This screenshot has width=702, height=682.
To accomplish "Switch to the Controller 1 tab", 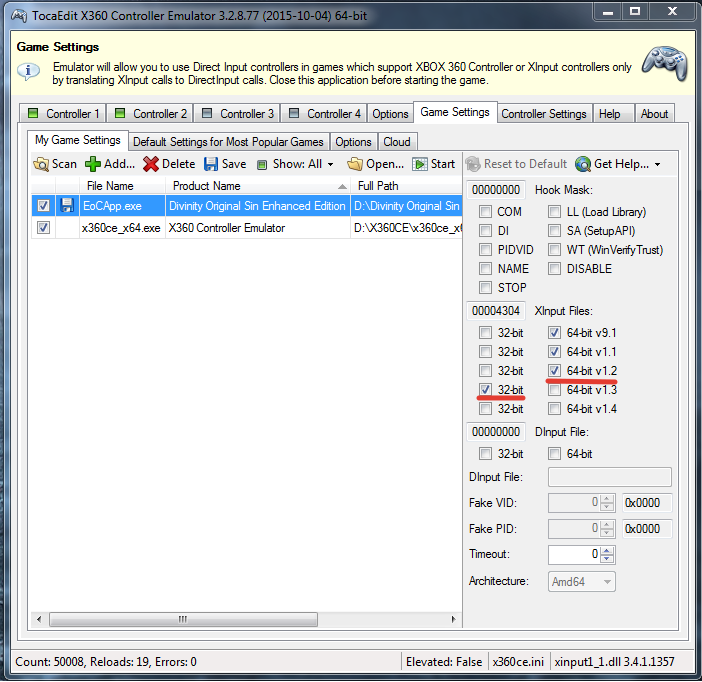I will 63,113.
